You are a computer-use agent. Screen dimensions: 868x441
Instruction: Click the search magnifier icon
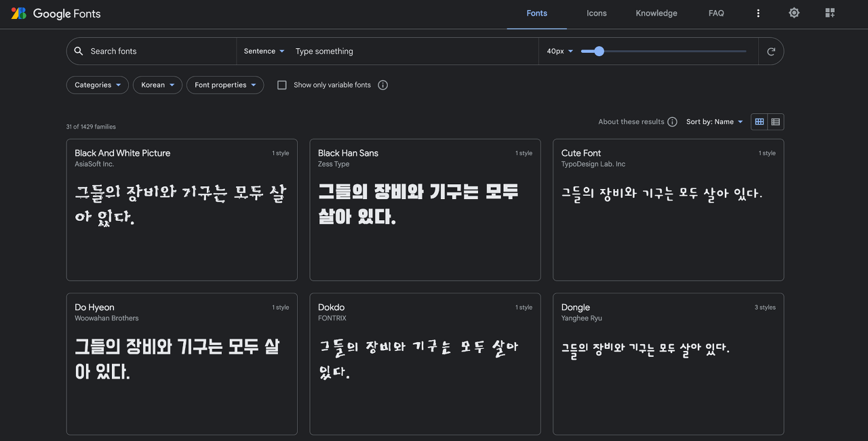point(79,51)
